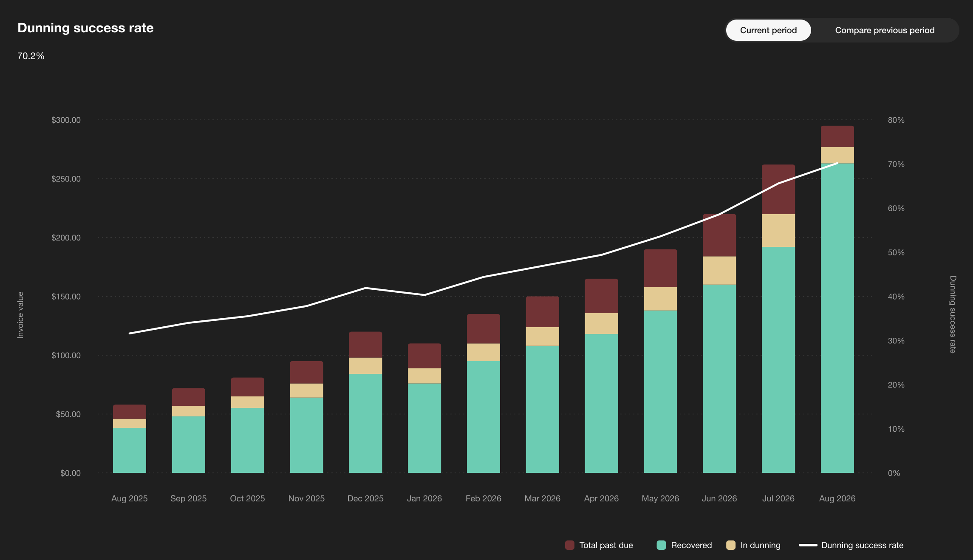The image size is (973, 560).
Task: Click the In dunning legend label
Action: pyautogui.click(x=761, y=545)
